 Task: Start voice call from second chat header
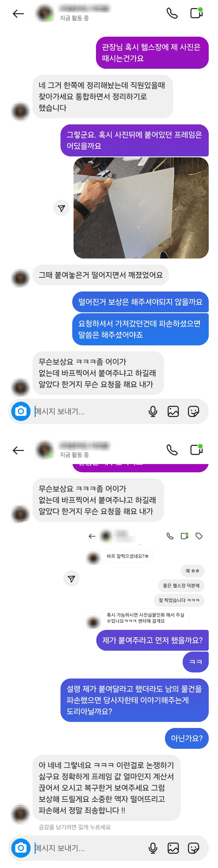click(x=172, y=450)
